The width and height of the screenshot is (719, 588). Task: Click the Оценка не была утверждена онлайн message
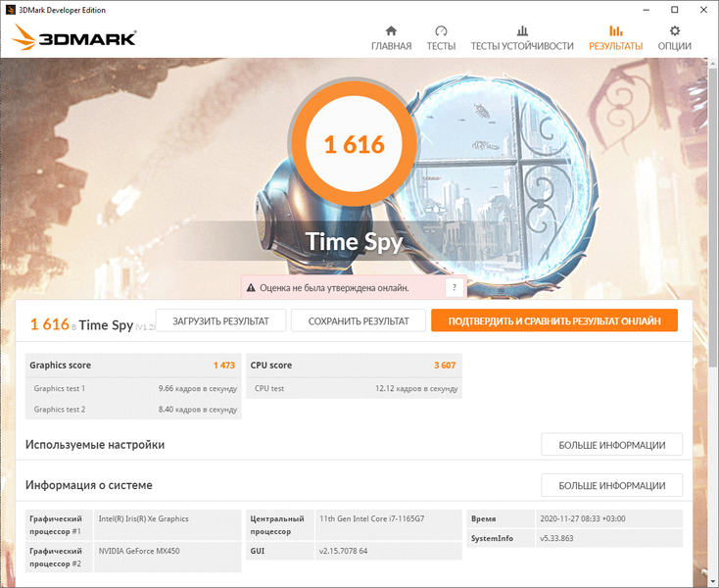pyautogui.click(x=334, y=288)
